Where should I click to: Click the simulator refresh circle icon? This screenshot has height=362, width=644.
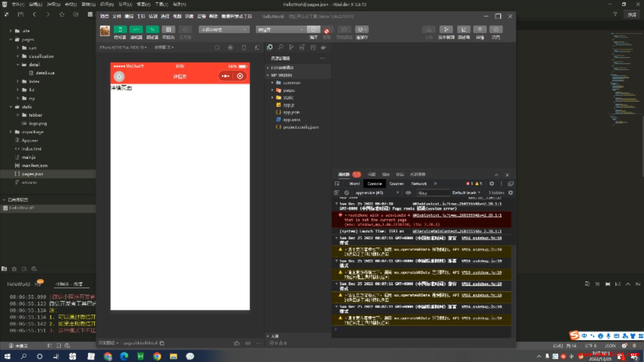[x=217, y=48]
